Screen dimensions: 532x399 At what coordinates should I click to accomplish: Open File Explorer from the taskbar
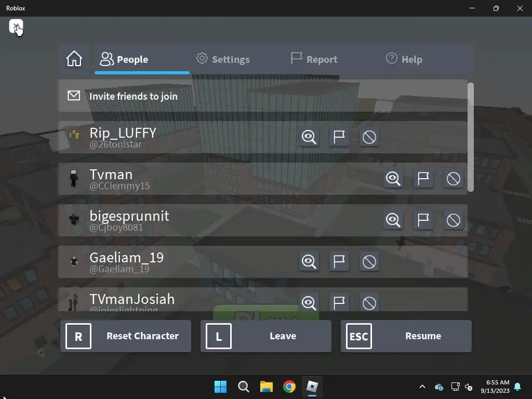tap(267, 387)
